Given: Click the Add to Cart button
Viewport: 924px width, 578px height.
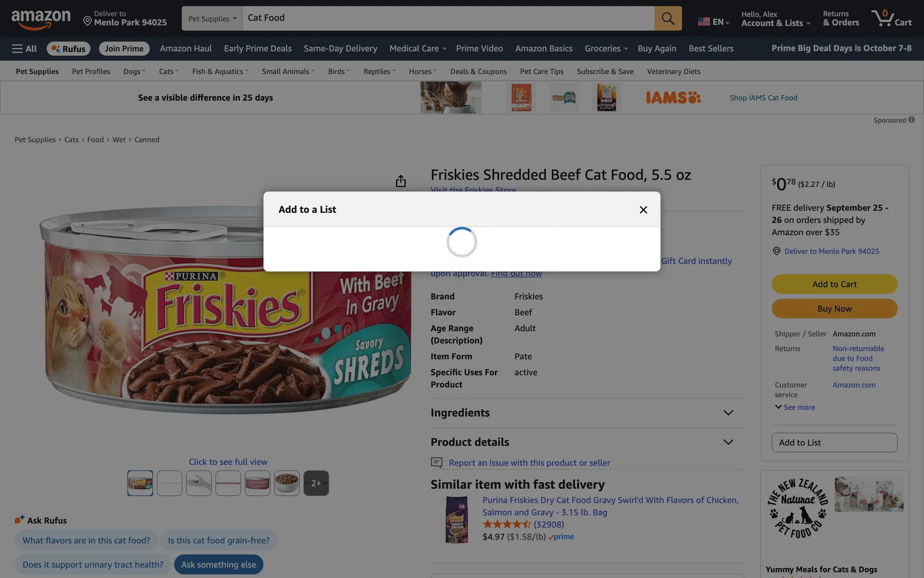Looking at the screenshot, I should point(834,284).
